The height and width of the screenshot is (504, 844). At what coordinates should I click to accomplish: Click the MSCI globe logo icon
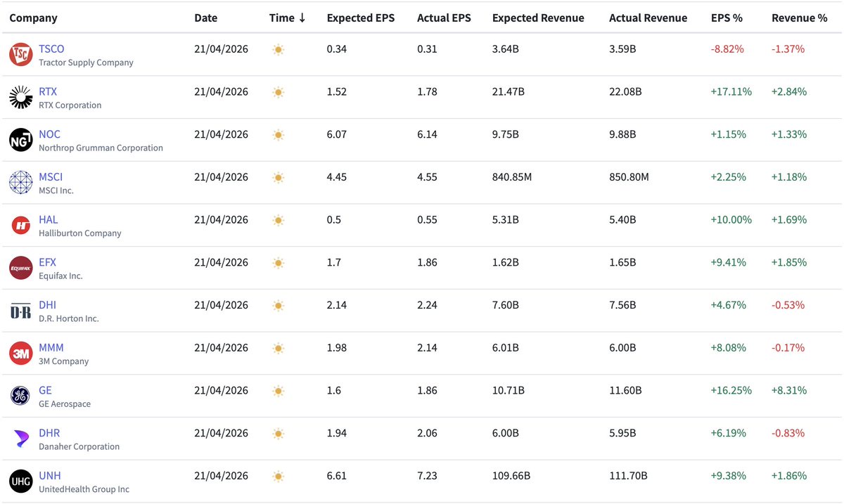click(x=21, y=183)
